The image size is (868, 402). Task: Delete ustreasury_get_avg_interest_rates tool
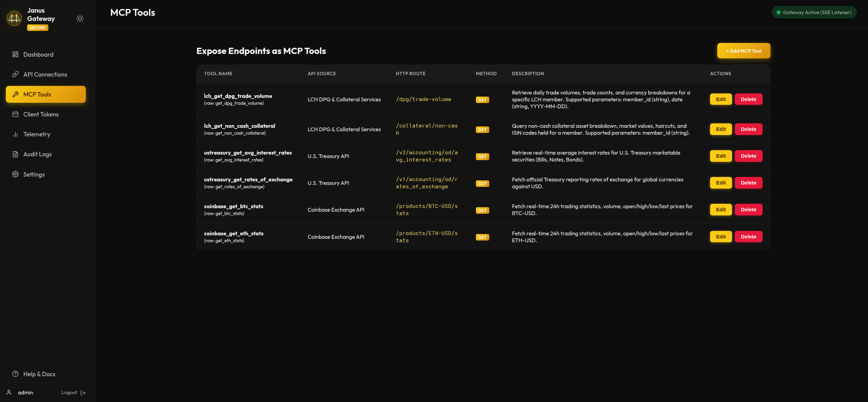[x=749, y=156]
